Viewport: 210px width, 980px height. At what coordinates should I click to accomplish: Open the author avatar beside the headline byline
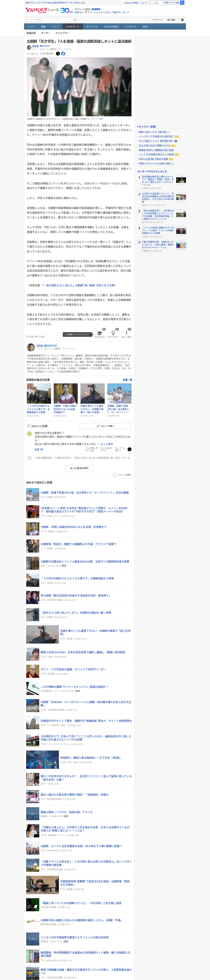[29, 48]
